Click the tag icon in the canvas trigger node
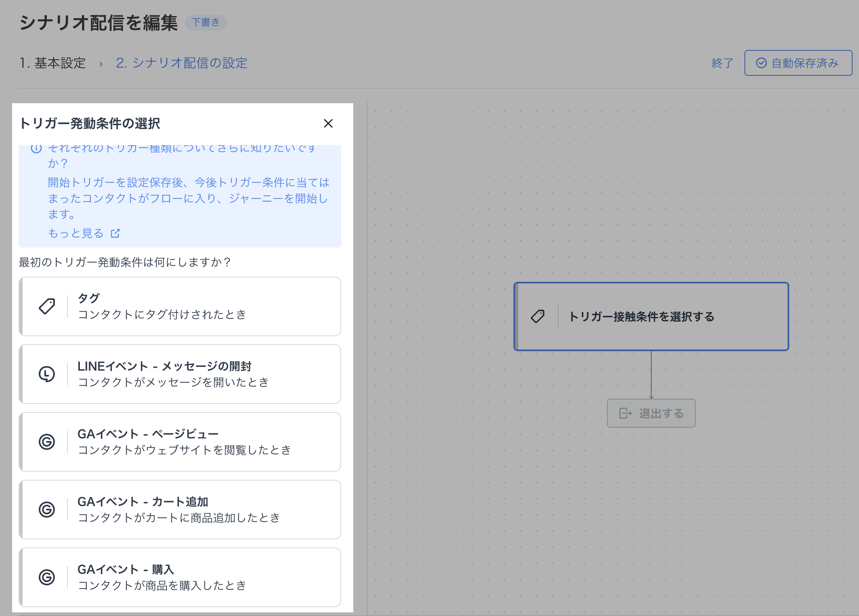The image size is (859, 616). pos(538,316)
